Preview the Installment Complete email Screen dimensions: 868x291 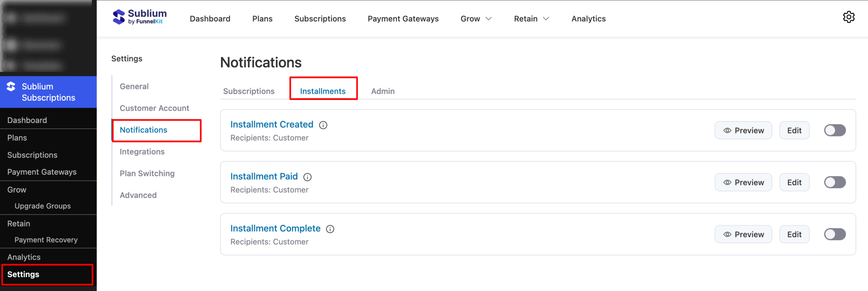(743, 234)
